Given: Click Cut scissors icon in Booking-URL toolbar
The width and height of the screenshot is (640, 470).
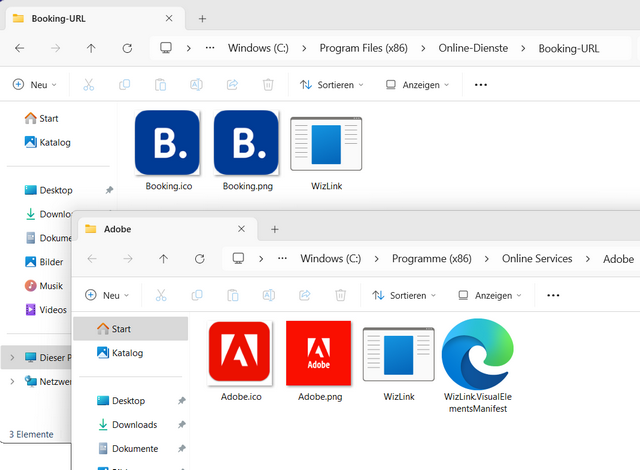Looking at the screenshot, I should (x=89, y=84).
